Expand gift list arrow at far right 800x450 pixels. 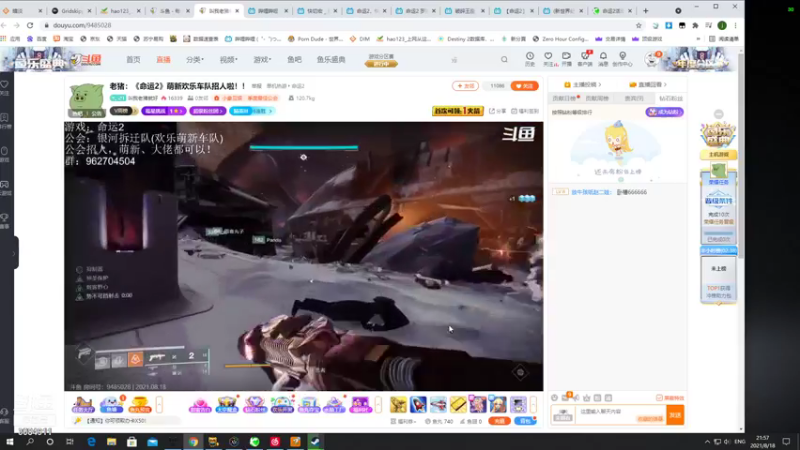click(533, 405)
